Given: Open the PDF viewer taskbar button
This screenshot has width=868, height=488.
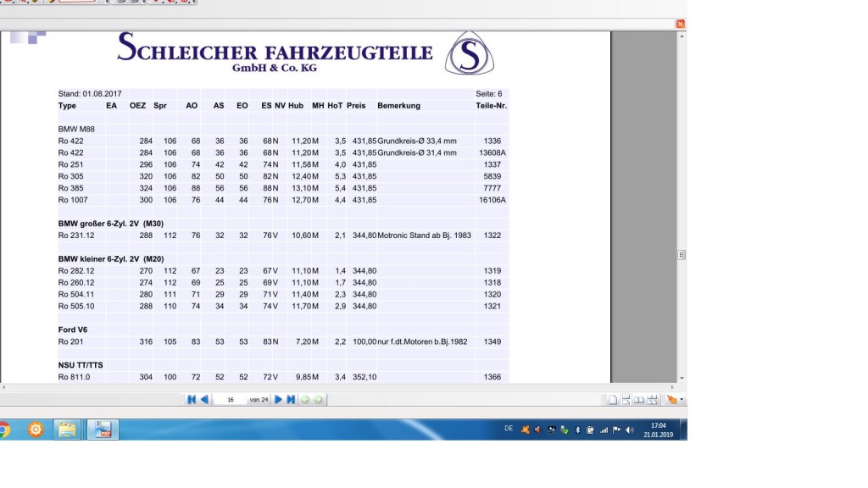Looking at the screenshot, I should [x=103, y=430].
